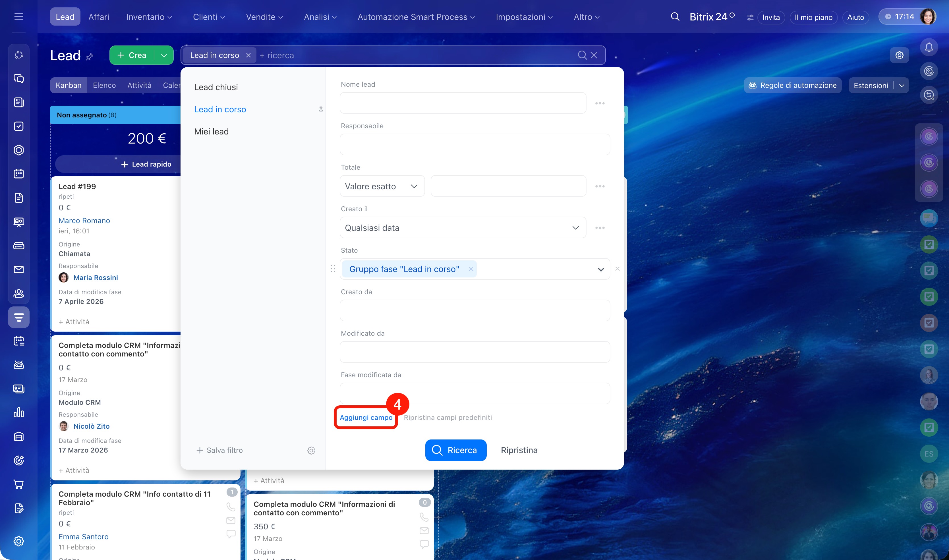Remove the Gruppo fase "Lead in corso" tag
The width and height of the screenshot is (949, 560).
471,269
